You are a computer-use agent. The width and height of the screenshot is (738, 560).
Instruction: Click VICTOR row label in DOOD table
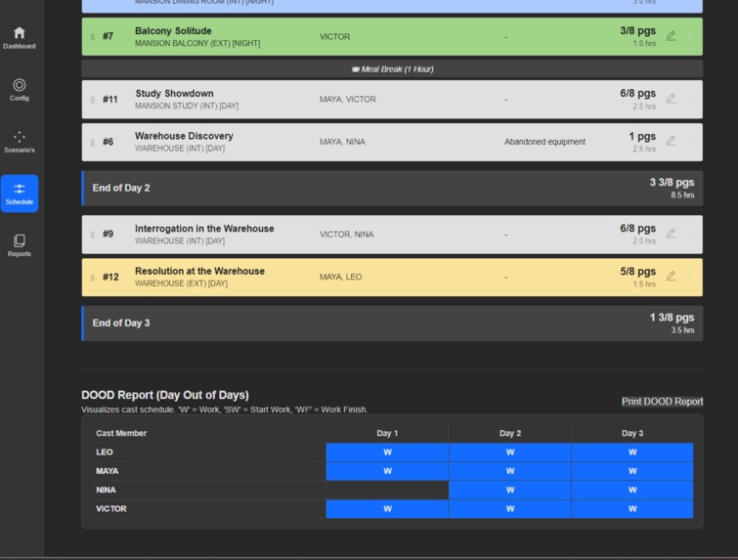tap(111, 509)
